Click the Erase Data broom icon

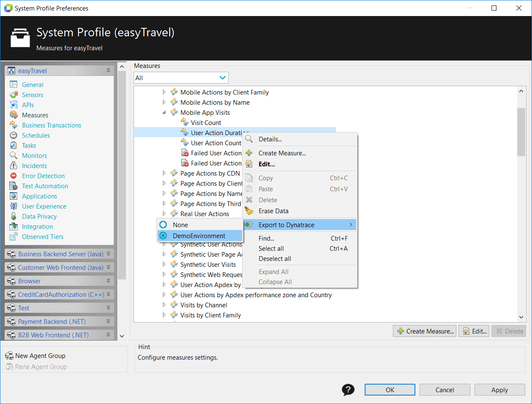point(249,211)
